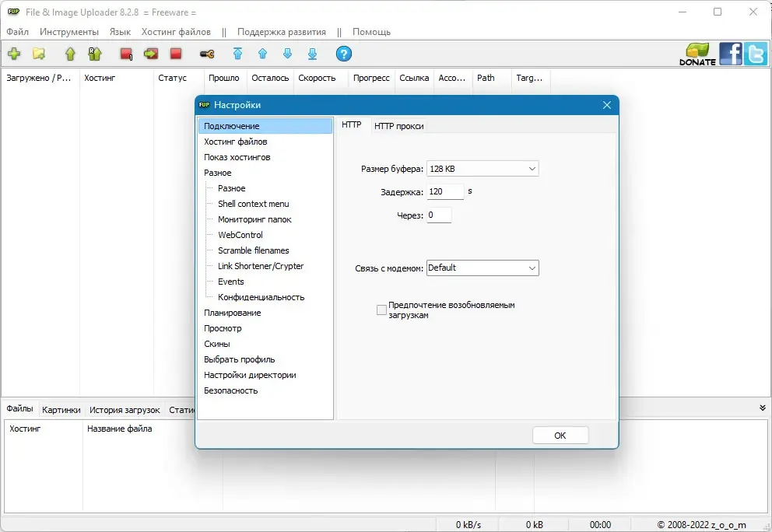
Task: Collapse the bottom panel with chevron
Action: [x=762, y=408]
